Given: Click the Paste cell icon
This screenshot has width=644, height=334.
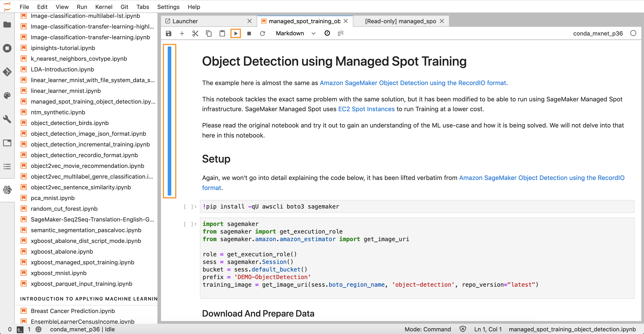Looking at the screenshot, I should point(222,33).
